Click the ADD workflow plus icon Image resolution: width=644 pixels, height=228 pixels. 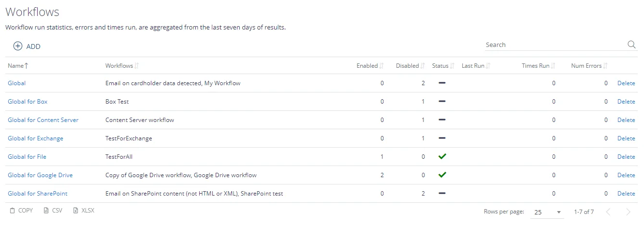tap(18, 46)
